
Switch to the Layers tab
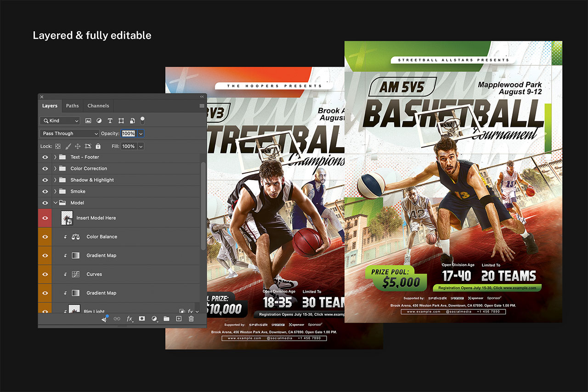pyautogui.click(x=50, y=106)
